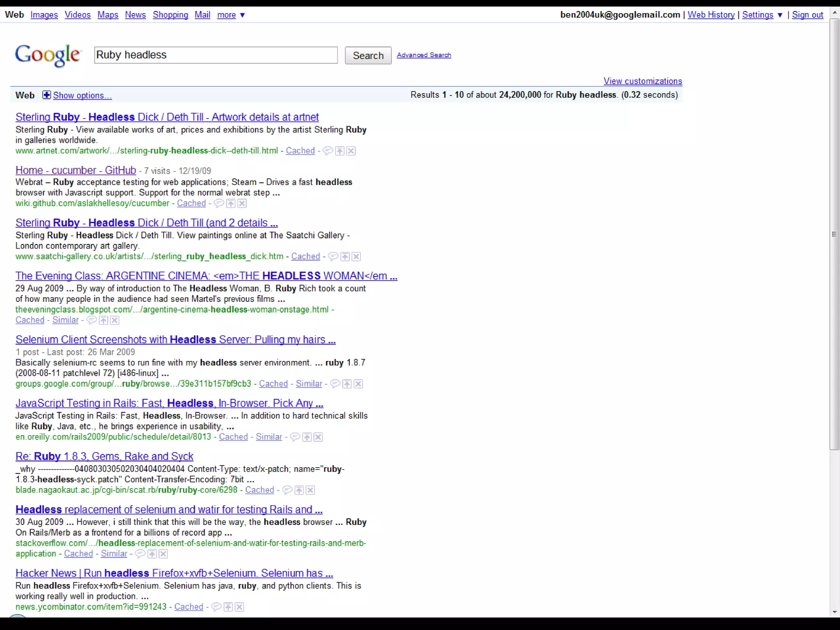Click View customizations link
840x630 pixels.
tap(642, 81)
